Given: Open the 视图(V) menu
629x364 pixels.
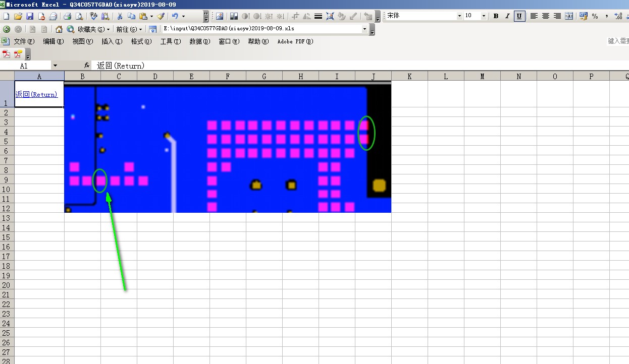Looking at the screenshot, I should (x=83, y=41).
